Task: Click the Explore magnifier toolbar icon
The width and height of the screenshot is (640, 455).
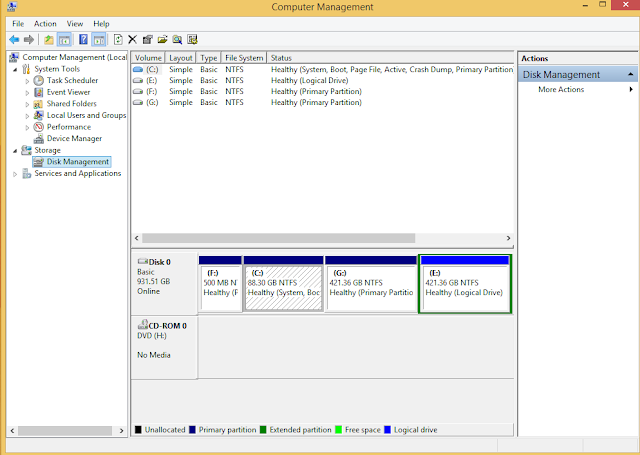Action: tap(177, 40)
